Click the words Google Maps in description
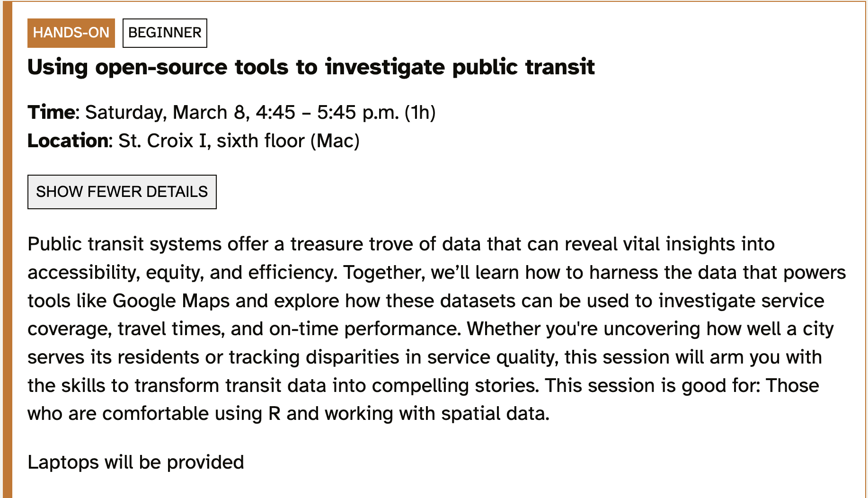 tap(171, 301)
